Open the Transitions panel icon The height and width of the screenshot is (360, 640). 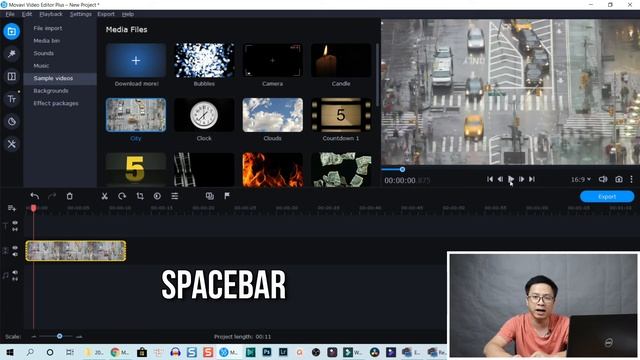click(11, 76)
